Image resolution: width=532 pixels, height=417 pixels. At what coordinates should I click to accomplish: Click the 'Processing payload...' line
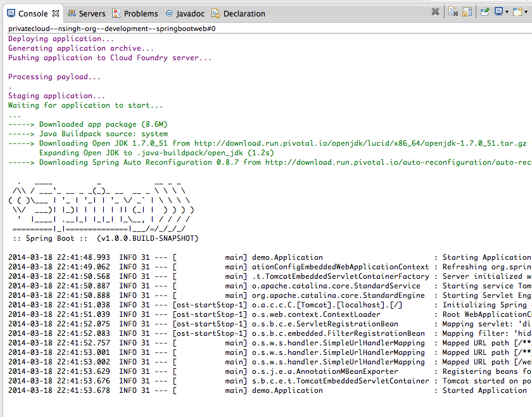click(x=54, y=77)
